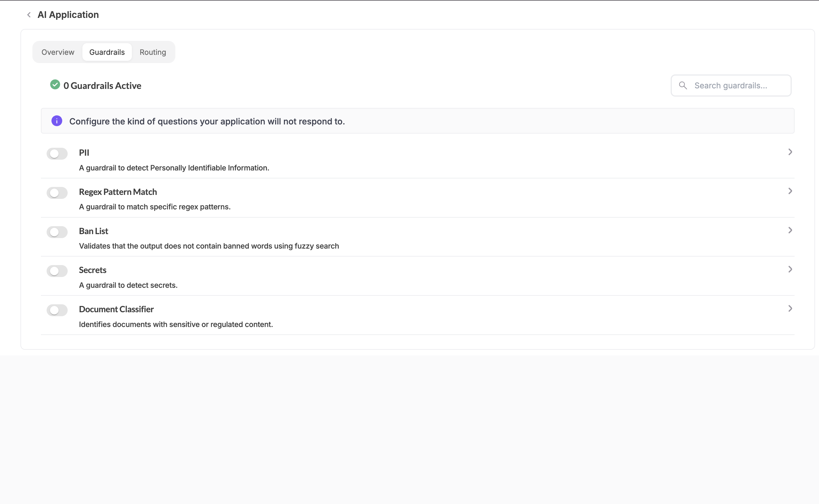Open the Routing tab
The height and width of the screenshot is (504, 819).
pos(153,52)
